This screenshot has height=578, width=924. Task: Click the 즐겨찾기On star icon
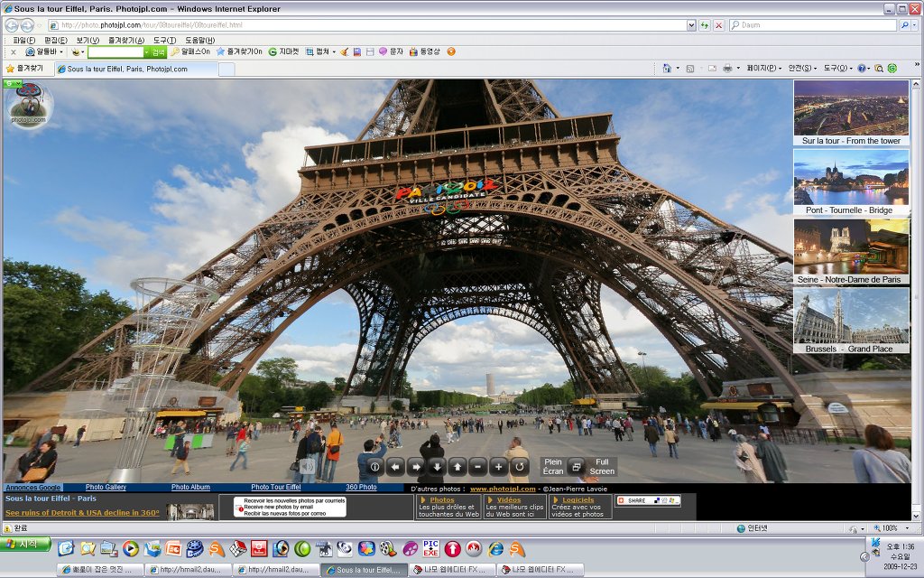220,51
